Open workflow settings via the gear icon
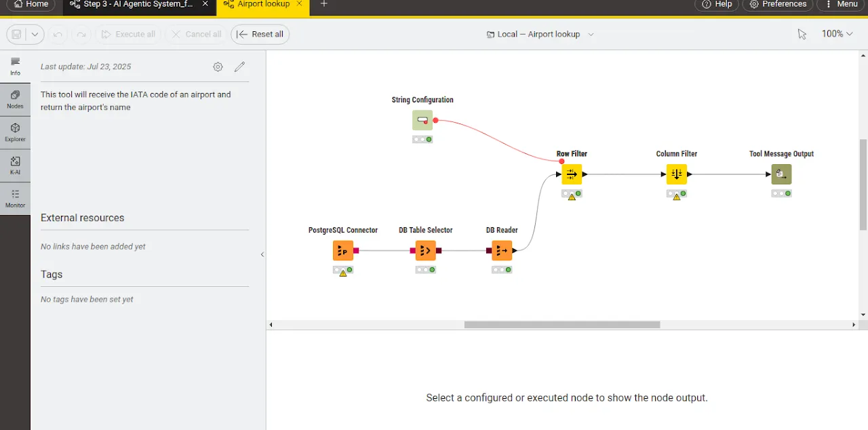 (x=218, y=66)
